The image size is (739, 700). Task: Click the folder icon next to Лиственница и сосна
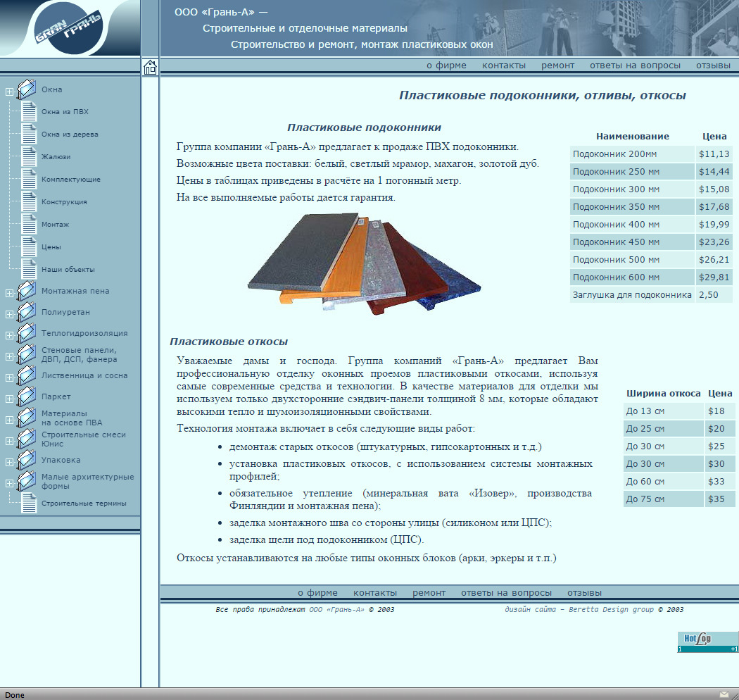click(27, 376)
